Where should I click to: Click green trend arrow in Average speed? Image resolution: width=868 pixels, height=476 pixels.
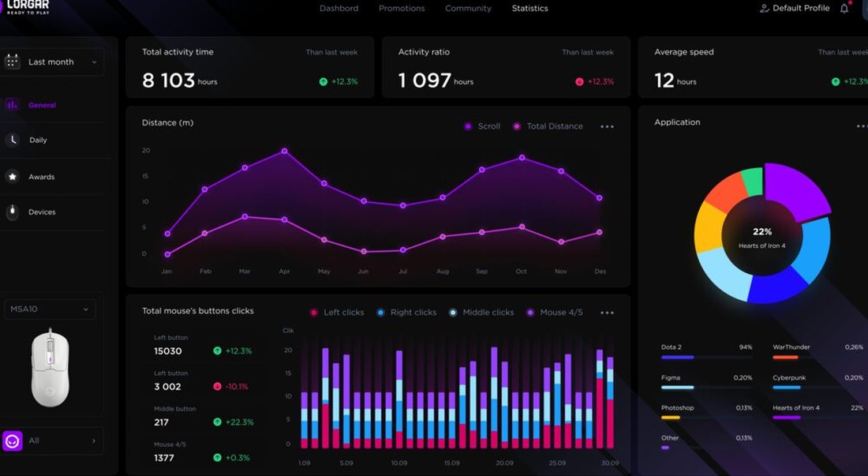point(836,81)
